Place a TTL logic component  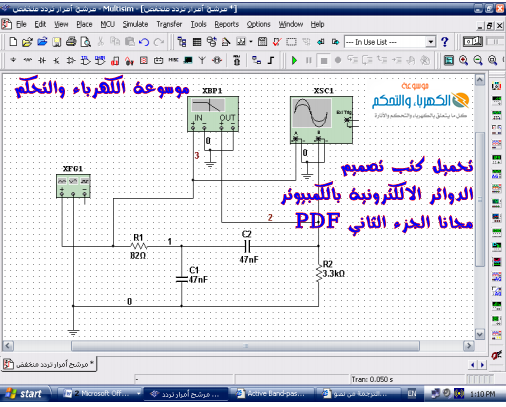pyautogui.click(x=85, y=60)
